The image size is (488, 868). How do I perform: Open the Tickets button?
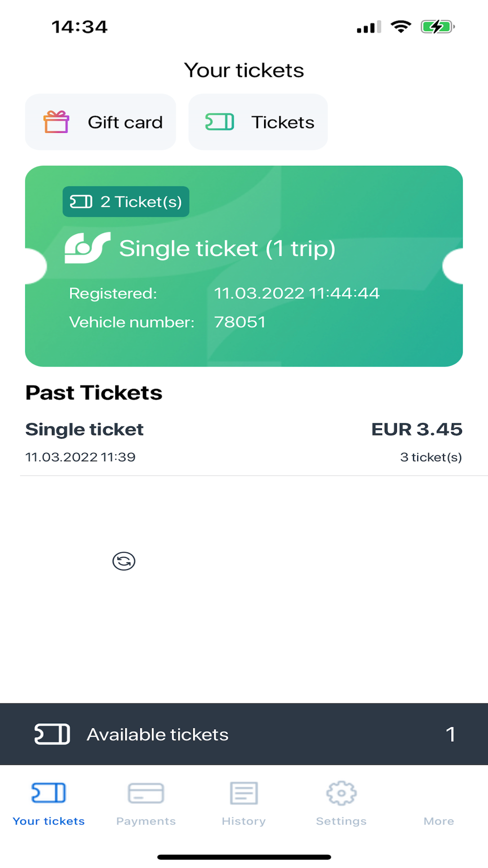[258, 122]
